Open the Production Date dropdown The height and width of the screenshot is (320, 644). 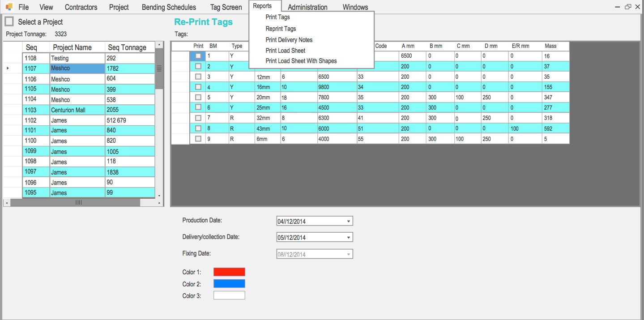(349, 221)
